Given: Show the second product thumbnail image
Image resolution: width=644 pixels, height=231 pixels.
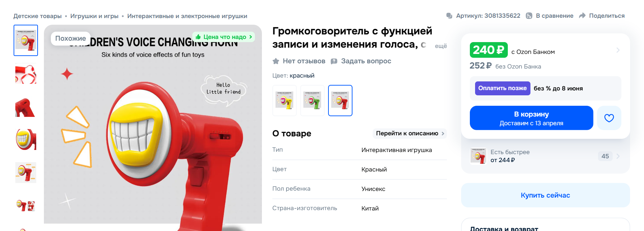Looking at the screenshot, I should tap(26, 73).
